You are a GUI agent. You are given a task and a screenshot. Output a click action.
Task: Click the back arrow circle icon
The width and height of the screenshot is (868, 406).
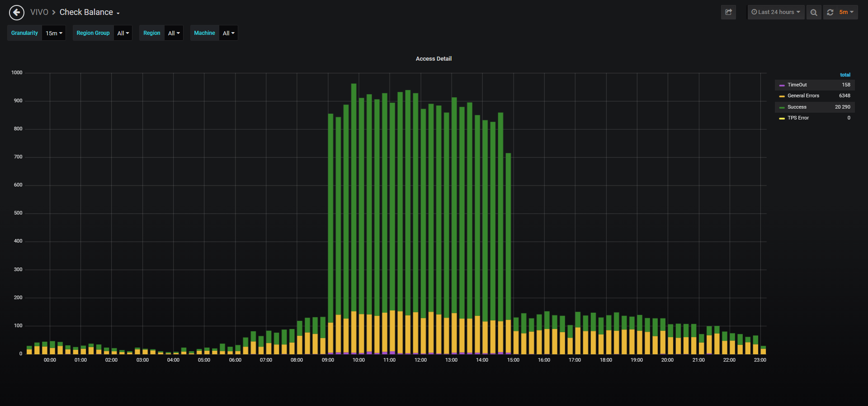tap(17, 13)
